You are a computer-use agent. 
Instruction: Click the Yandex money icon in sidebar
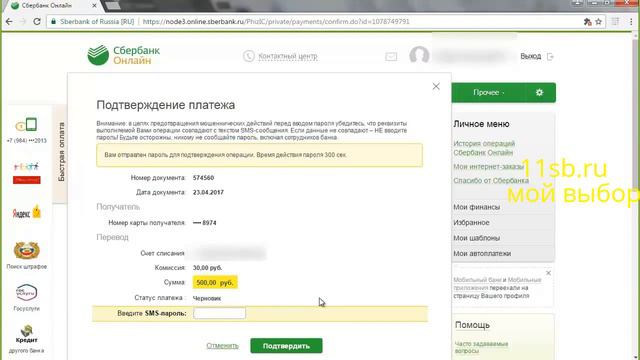point(27,212)
